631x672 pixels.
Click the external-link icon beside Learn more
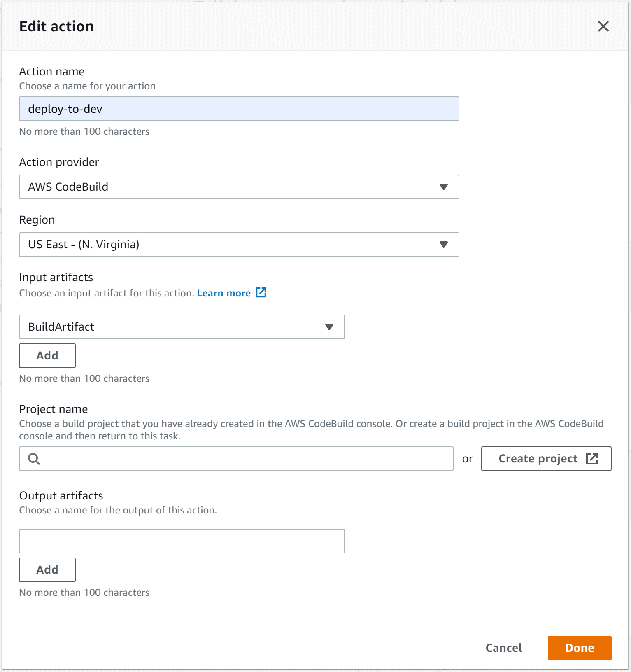261,292
